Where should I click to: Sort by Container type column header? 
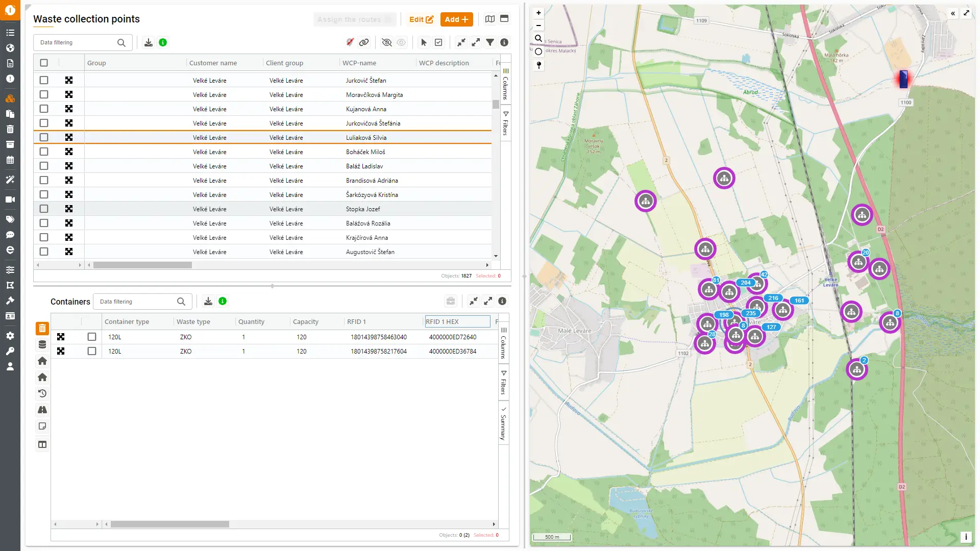(x=127, y=321)
